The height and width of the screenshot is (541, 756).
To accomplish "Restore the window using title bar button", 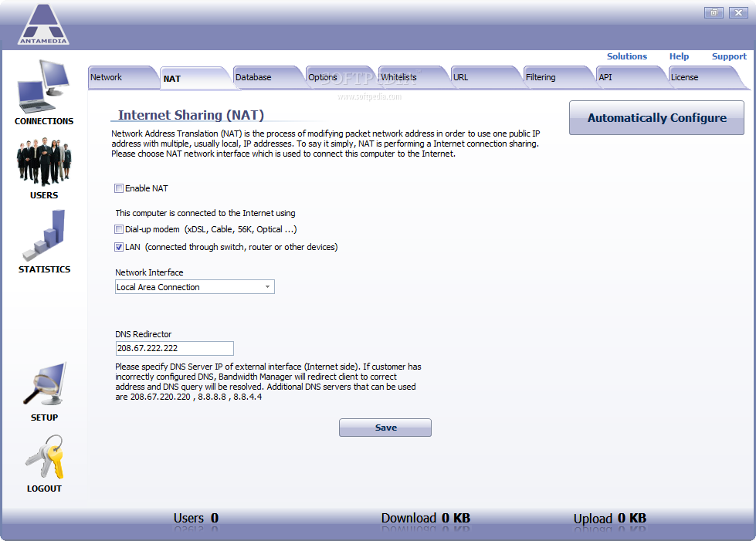I will click(714, 12).
